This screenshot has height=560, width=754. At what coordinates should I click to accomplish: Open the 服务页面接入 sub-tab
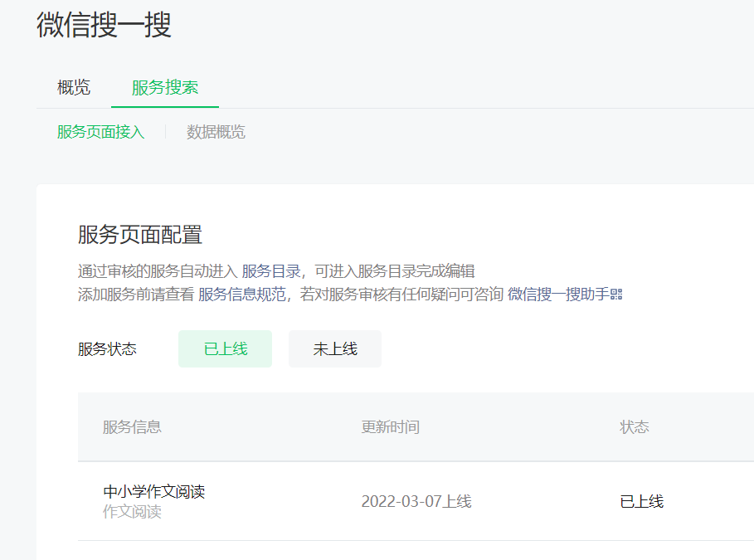click(x=100, y=132)
